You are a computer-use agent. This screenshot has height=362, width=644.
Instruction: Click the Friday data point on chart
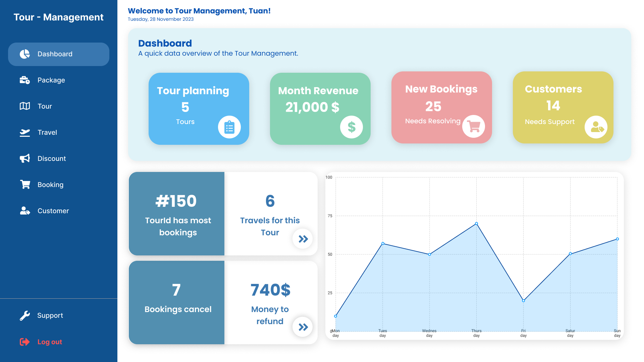click(x=523, y=301)
